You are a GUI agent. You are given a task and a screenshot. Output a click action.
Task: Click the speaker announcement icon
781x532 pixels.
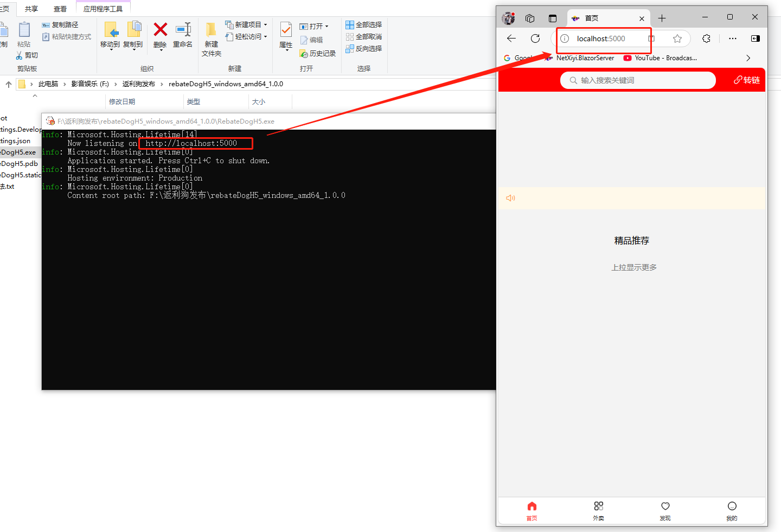pyautogui.click(x=510, y=198)
